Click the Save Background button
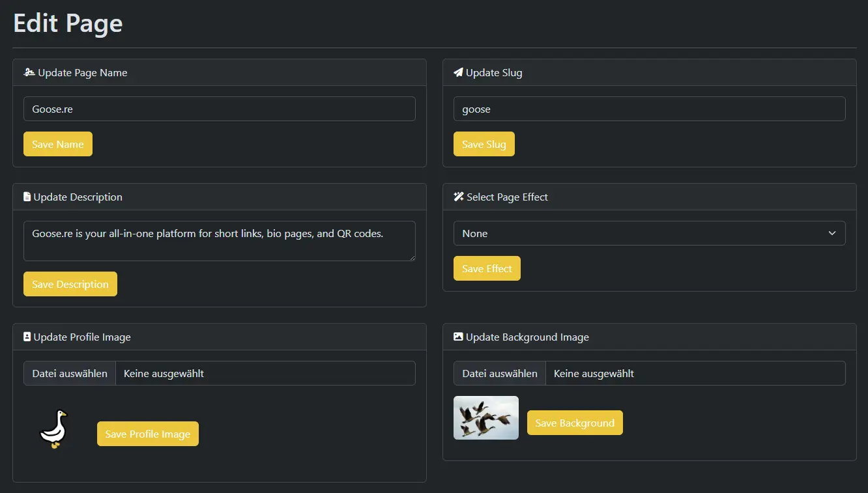The width and height of the screenshot is (868, 493). (575, 423)
